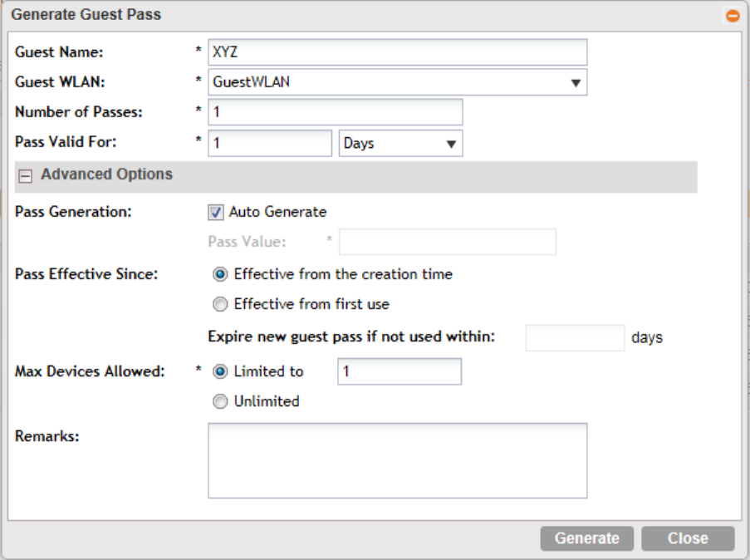Select Unlimited max devices option
Viewport: 750px width, 560px height.
(x=220, y=401)
